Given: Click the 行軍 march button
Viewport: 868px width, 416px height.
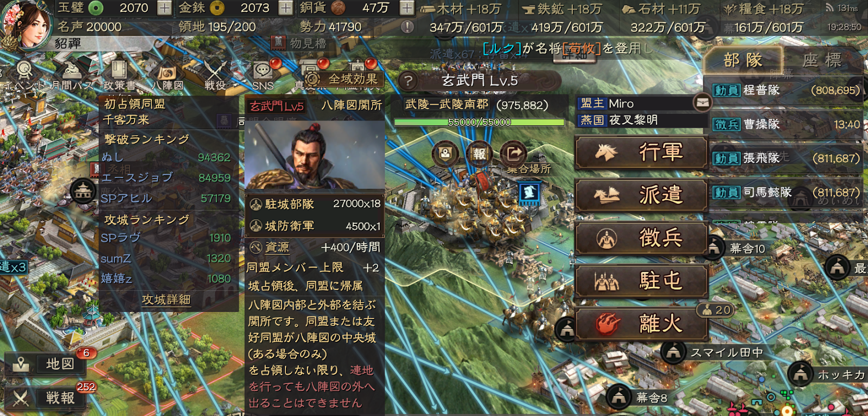Looking at the screenshot, I should point(641,152).
